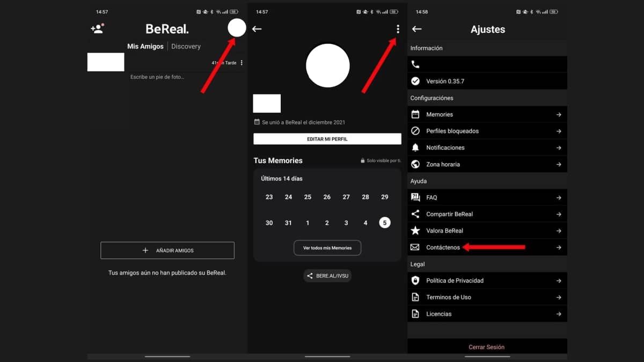Tap the Contáctenos envelope icon
644x362 pixels.
point(415,247)
